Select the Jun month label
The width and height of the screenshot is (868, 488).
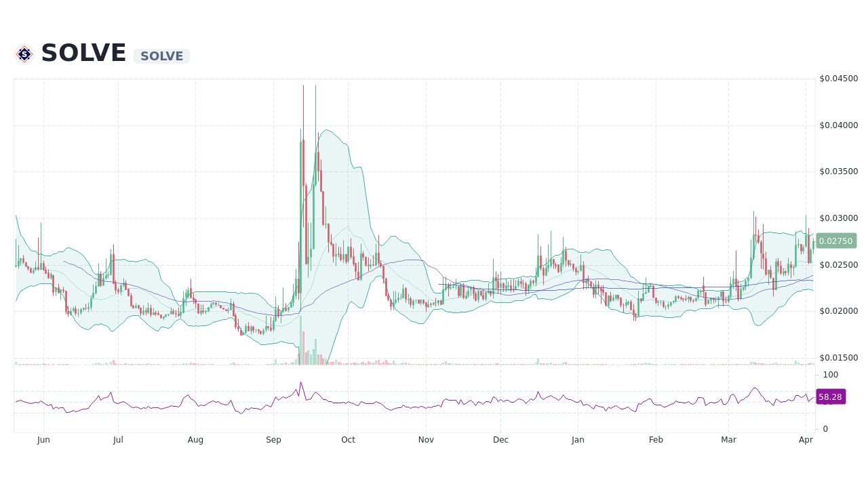tap(43, 439)
